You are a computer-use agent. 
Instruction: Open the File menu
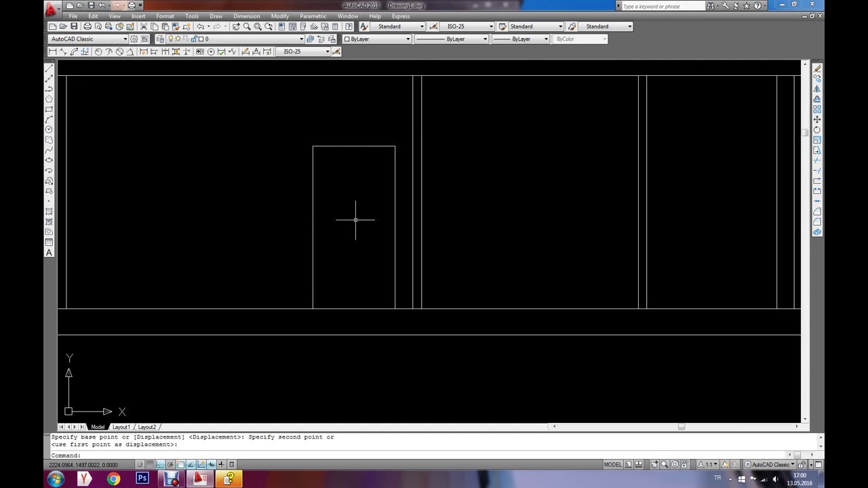click(x=73, y=16)
